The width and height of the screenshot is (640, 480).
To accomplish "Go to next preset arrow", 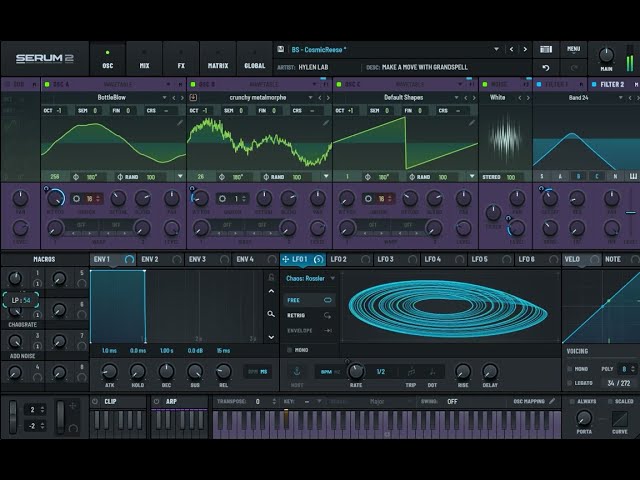I will coord(525,49).
